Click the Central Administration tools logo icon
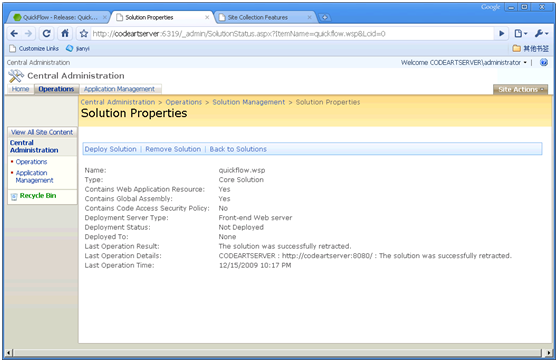 (x=16, y=76)
